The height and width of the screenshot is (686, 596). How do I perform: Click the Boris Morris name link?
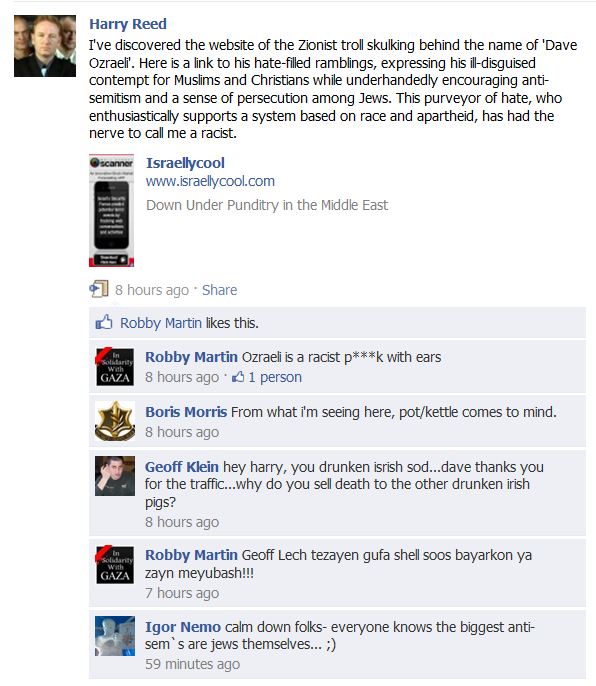[186, 412]
